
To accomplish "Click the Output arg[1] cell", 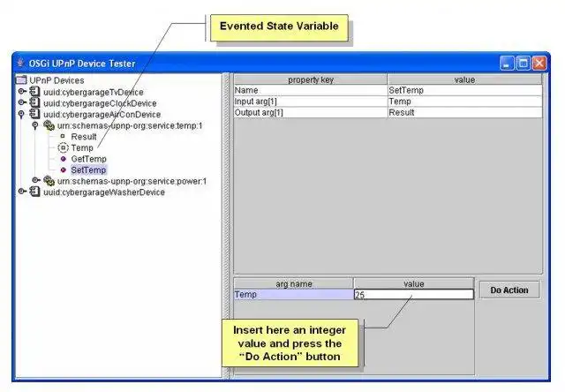I will (311, 112).
